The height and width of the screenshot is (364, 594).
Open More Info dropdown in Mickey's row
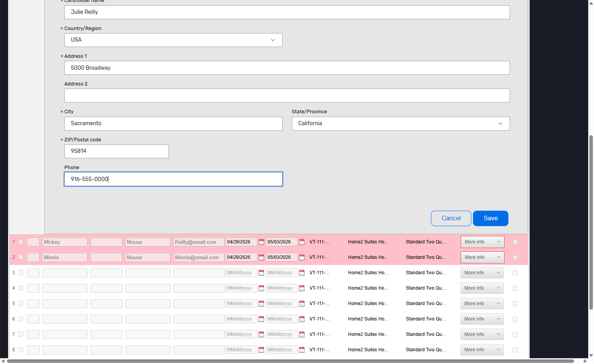(483, 242)
